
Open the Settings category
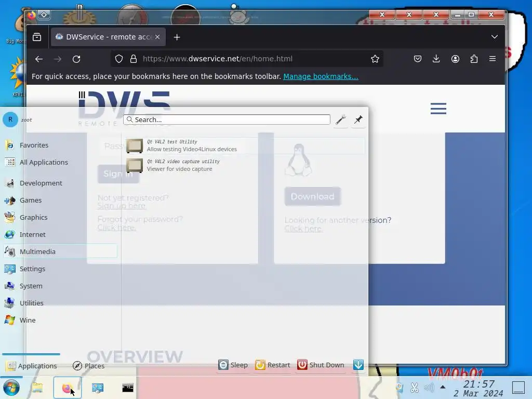[x=60, y=269]
